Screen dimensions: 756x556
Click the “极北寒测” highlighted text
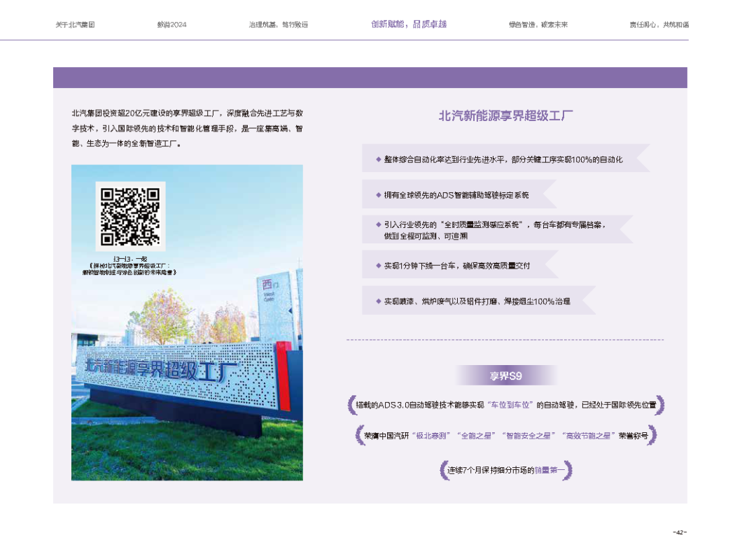click(431, 436)
